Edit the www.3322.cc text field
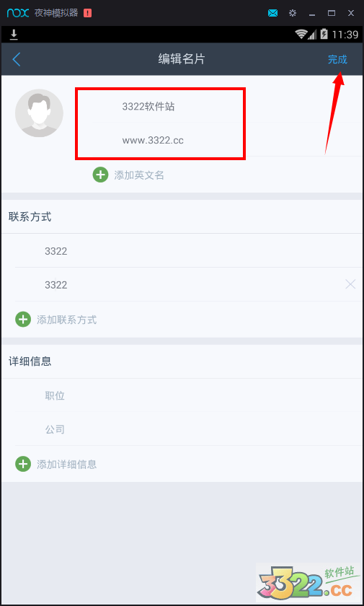 [x=227, y=140]
